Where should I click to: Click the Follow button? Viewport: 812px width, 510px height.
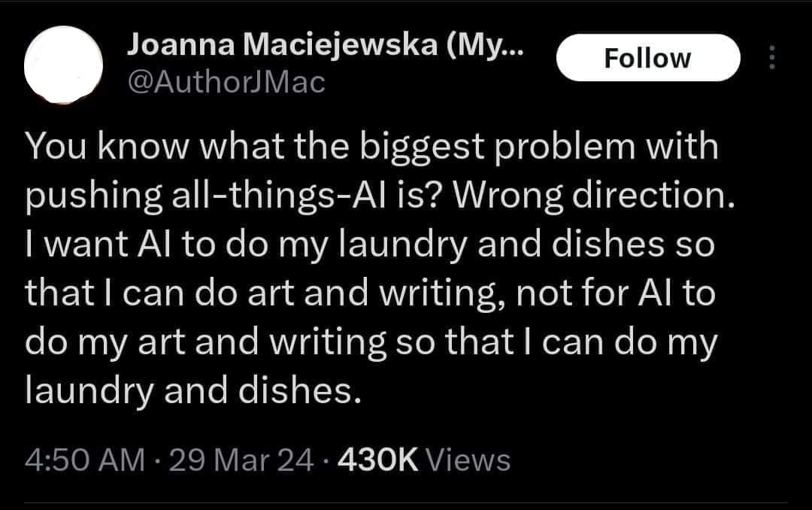(x=647, y=58)
